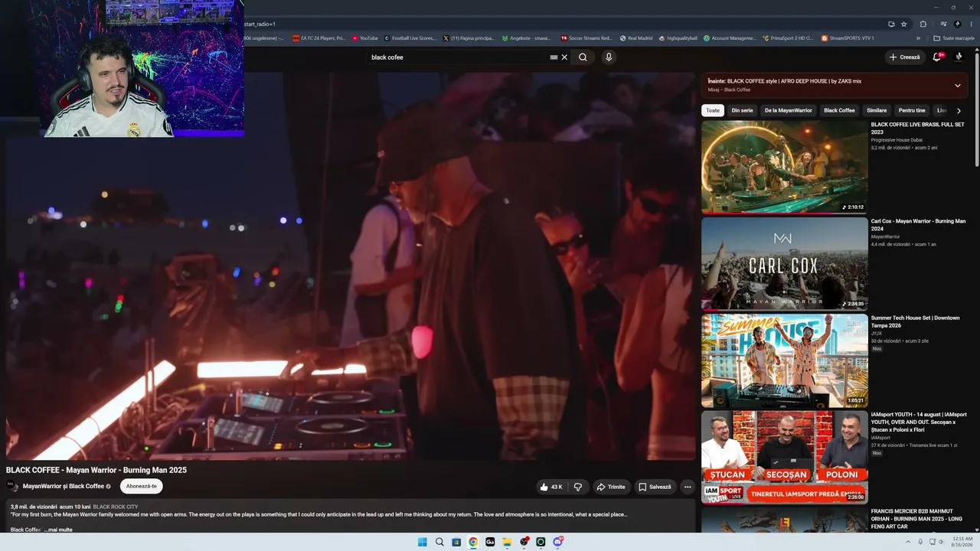This screenshot has height=551, width=980.
Task: Open the Real Madrid bookmark
Action: click(636, 37)
